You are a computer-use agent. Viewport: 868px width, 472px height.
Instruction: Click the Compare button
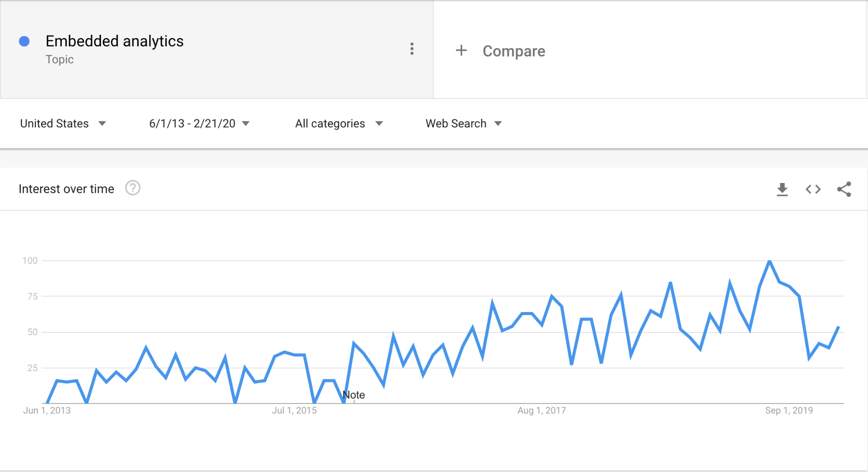[x=514, y=51]
